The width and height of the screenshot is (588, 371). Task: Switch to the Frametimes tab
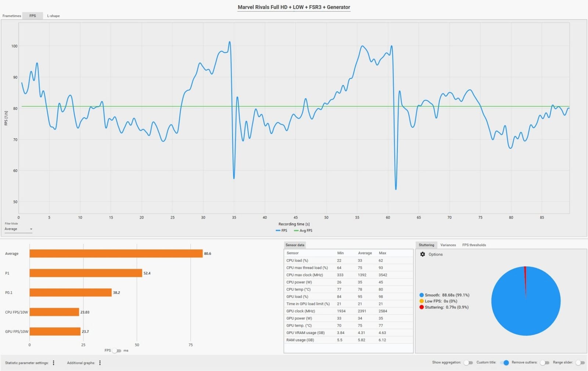[12, 16]
